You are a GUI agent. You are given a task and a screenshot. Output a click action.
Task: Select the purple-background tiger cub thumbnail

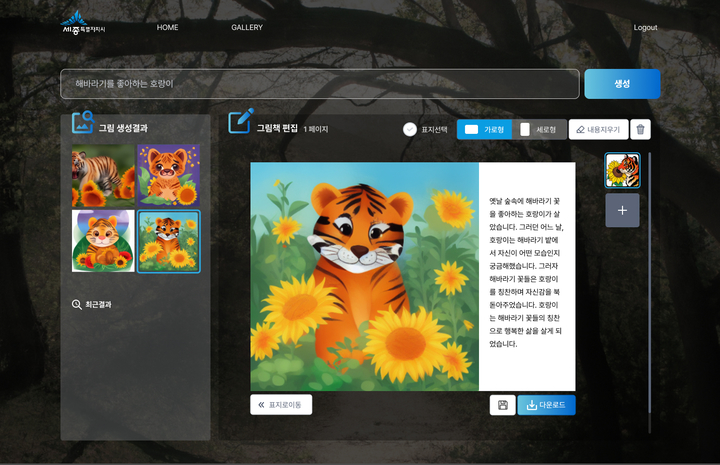pos(168,175)
